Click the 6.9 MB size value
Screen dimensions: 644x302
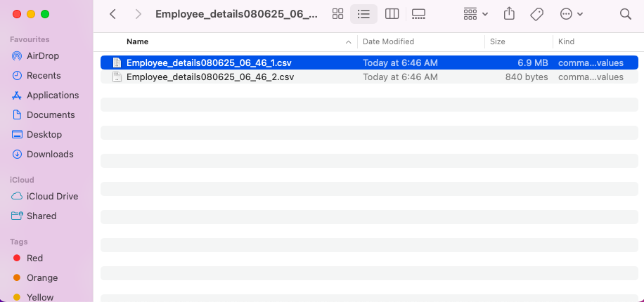(533, 63)
